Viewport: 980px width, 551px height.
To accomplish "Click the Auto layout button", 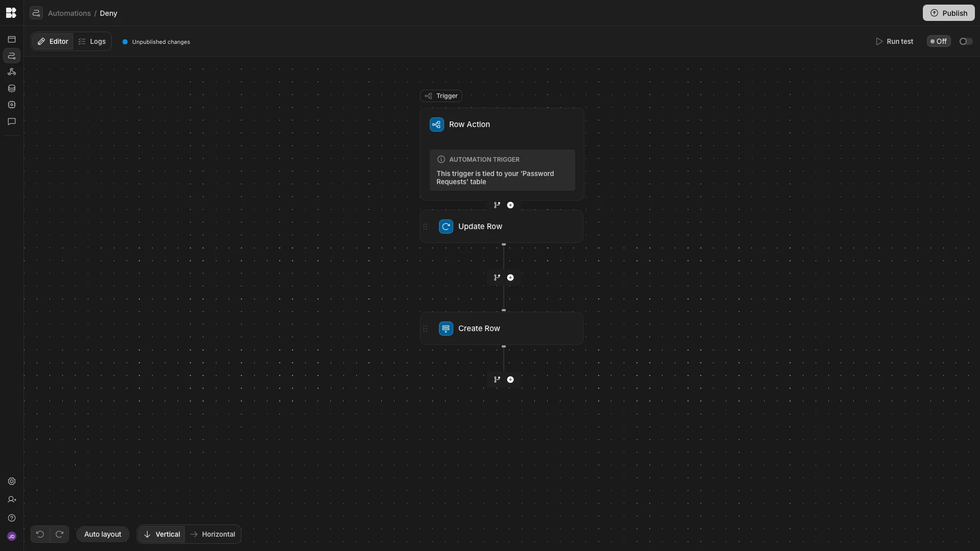I will click(103, 534).
